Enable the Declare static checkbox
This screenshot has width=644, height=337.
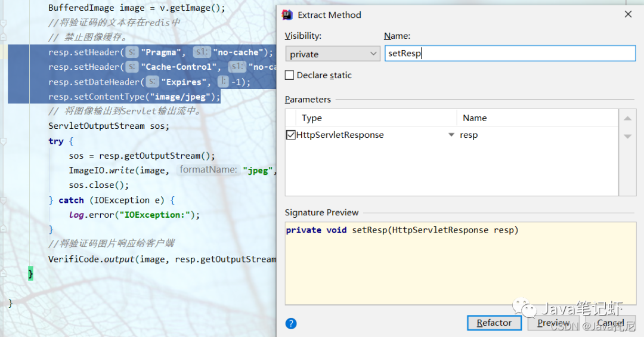(x=290, y=75)
